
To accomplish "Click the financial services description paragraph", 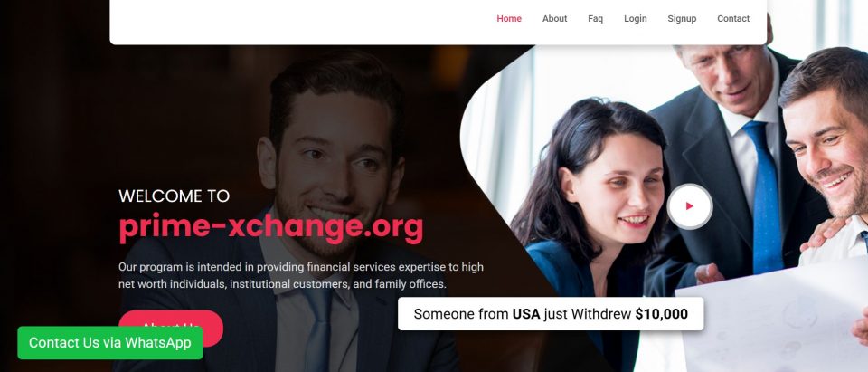I will tap(300, 275).
